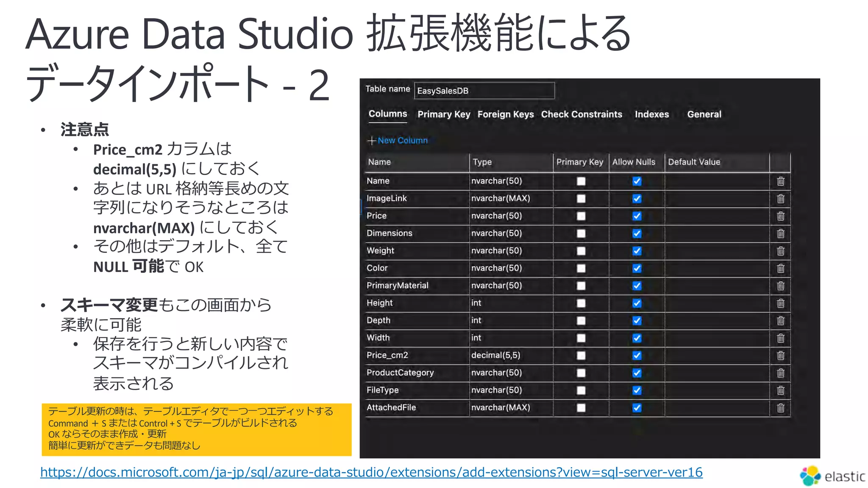
Task: Edit the Price_cm2 column name cell
Action: coord(417,355)
